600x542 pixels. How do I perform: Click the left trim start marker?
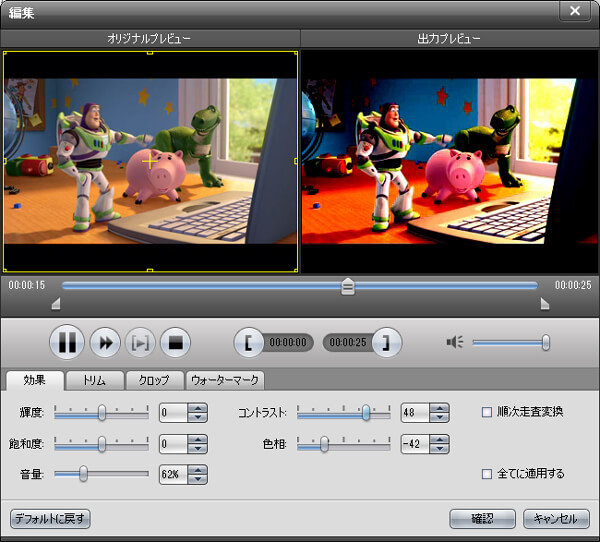tap(56, 304)
